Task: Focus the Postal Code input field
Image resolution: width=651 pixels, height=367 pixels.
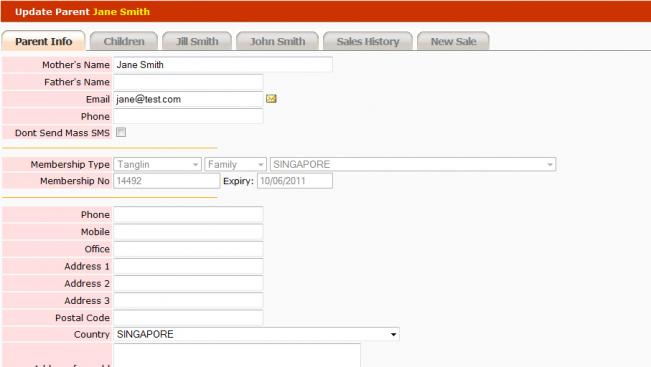Action: coord(188,318)
